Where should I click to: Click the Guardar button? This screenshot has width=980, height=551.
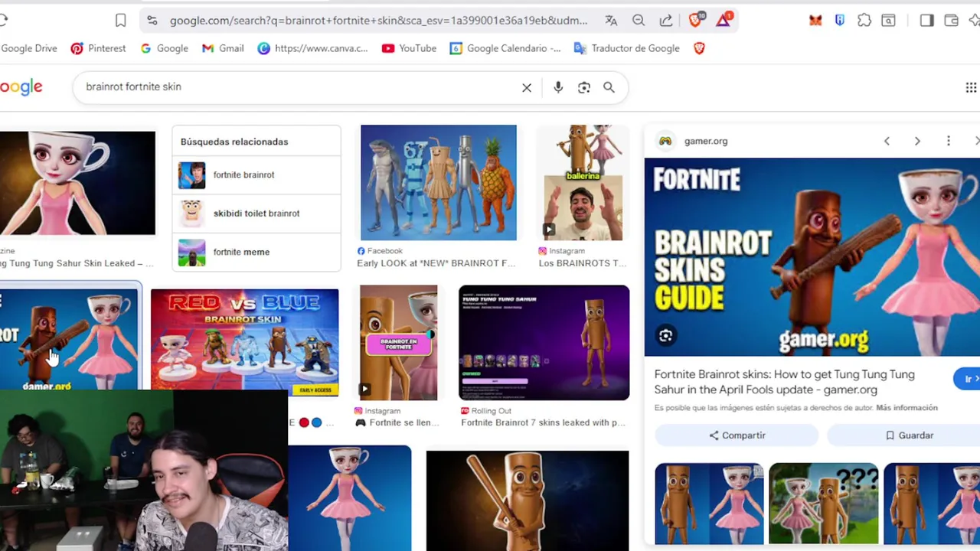[908, 435]
